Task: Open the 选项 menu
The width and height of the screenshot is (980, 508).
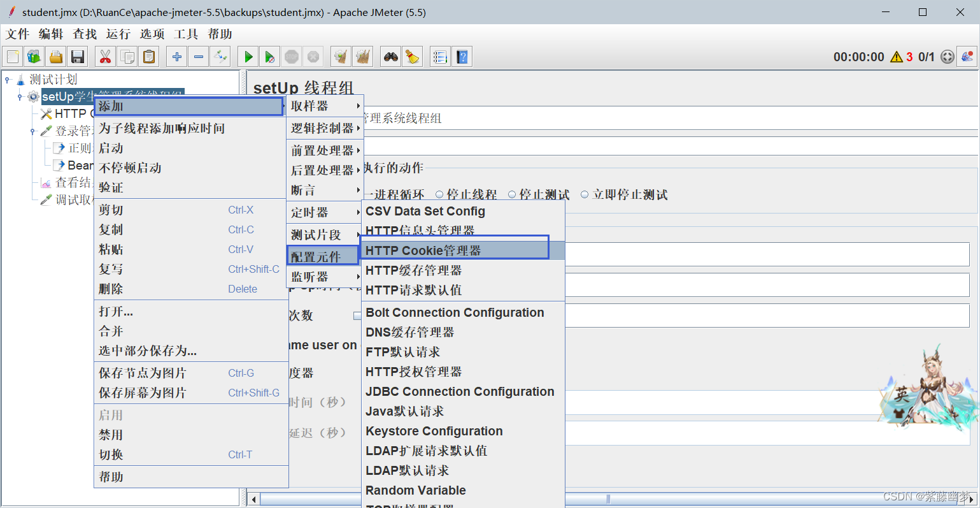Action: pos(152,34)
